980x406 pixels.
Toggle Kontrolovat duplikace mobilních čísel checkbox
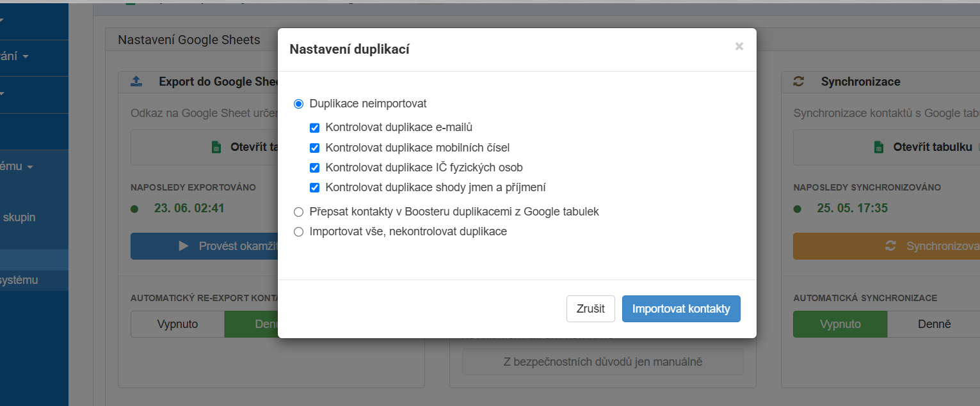pyautogui.click(x=314, y=148)
